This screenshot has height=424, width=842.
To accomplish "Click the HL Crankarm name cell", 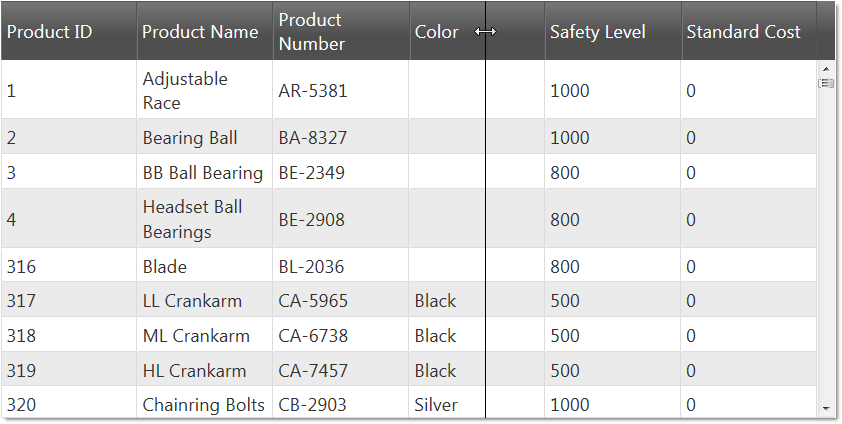I will tap(194, 371).
